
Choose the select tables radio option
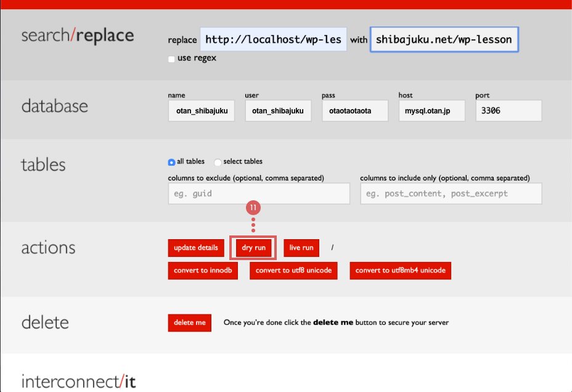[218, 162]
